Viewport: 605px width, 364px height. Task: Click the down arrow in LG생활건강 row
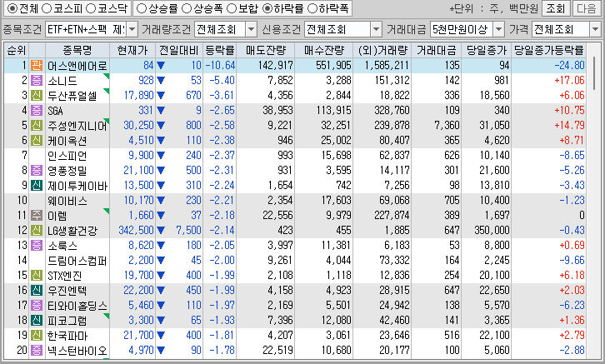point(161,231)
